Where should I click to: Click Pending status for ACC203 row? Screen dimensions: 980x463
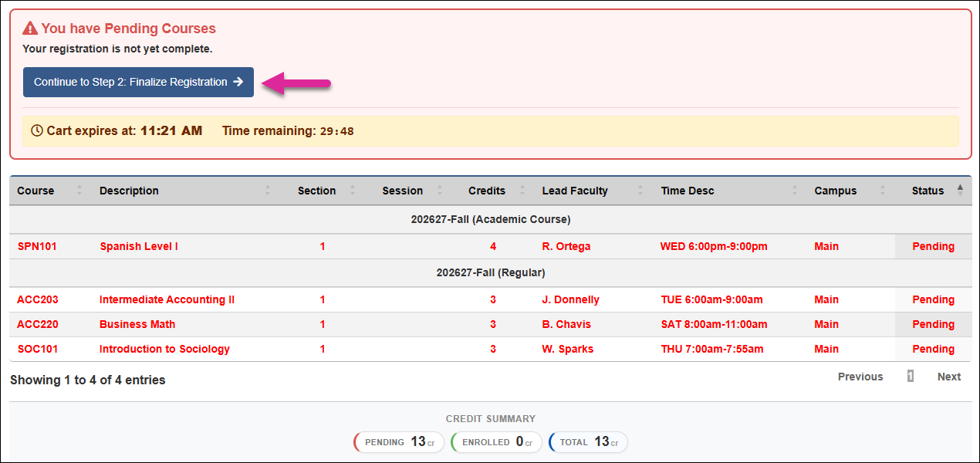click(933, 299)
